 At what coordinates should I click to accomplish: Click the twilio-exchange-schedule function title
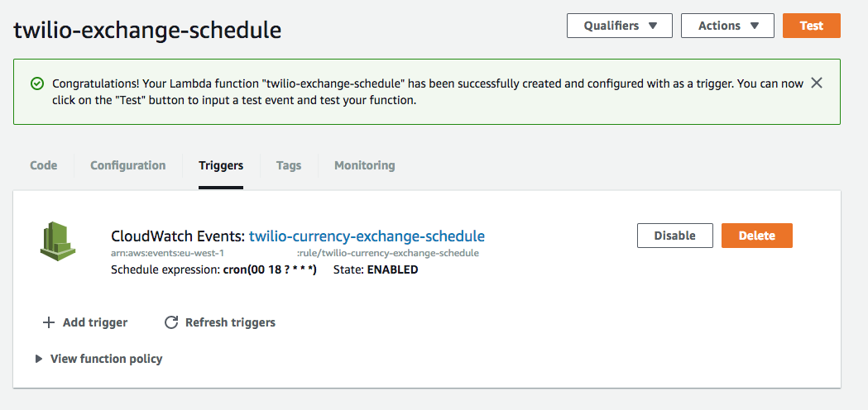click(147, 31)
